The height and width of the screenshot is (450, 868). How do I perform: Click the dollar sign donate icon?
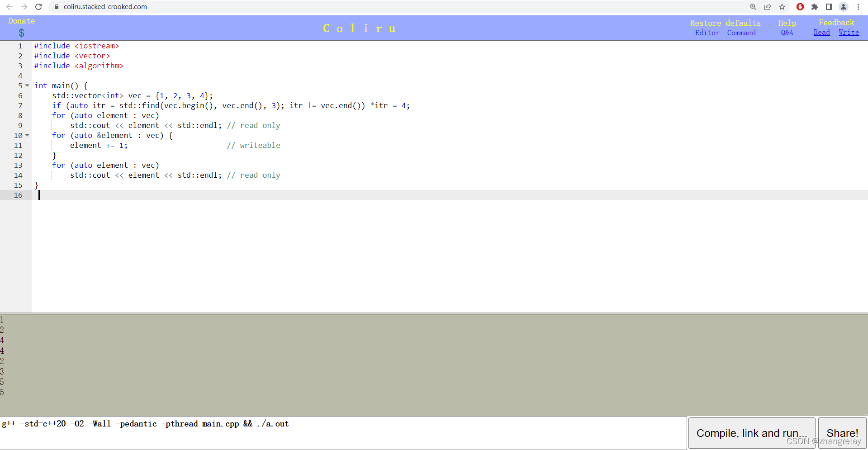[x=21, y=33]
